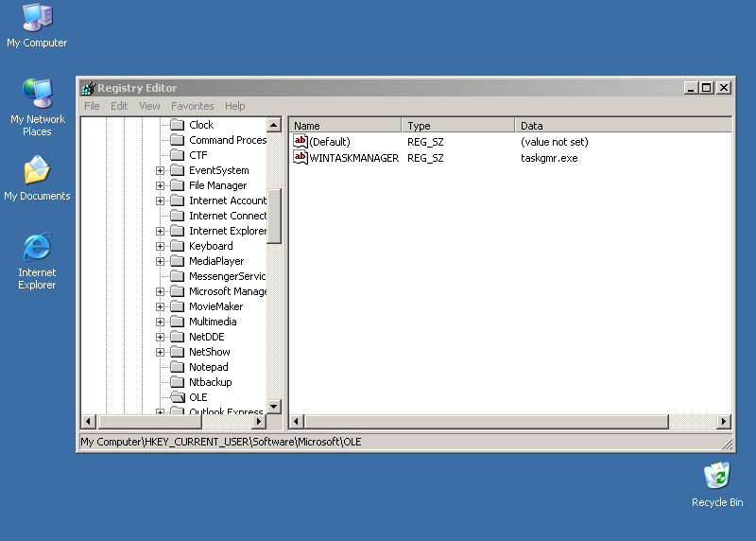Open My Network Places desktop icon
Viewport: 756px width, 541px height.
pyautogui.click(x=37, y=107)
